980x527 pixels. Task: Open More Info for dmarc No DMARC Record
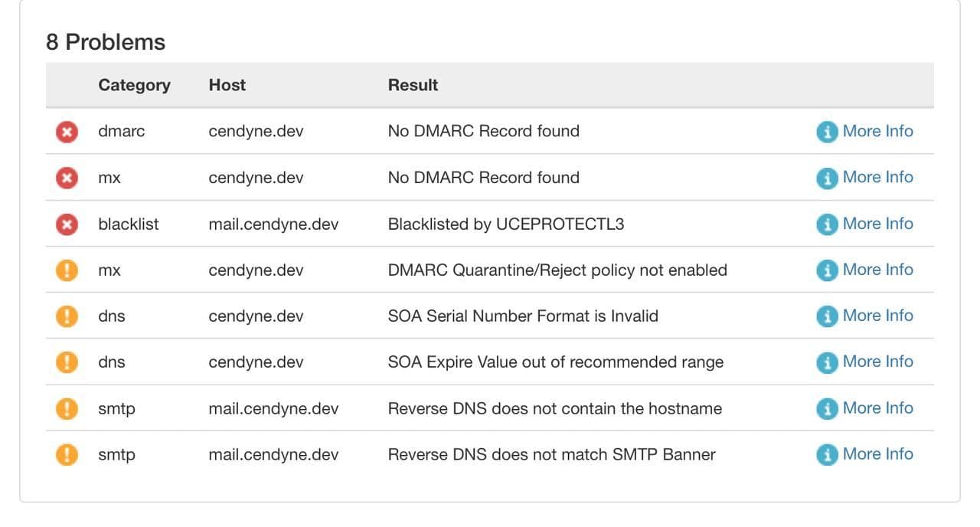pyautogui.click(x=877, y=131)
